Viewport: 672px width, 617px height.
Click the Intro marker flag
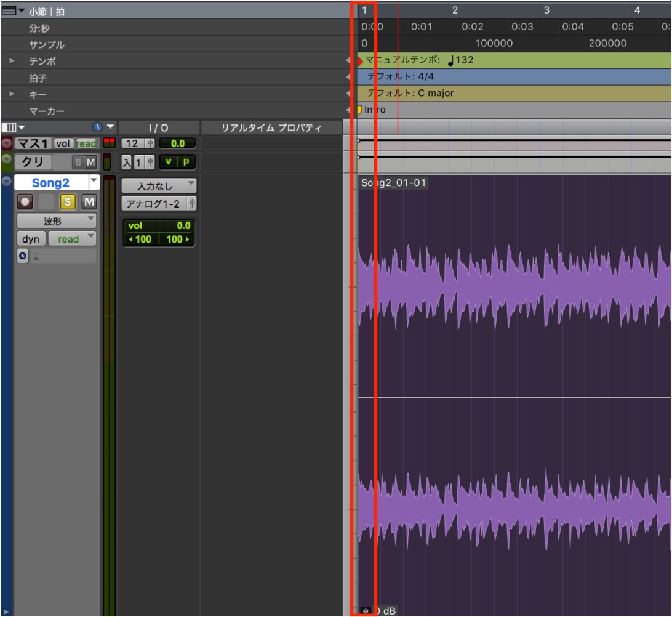click(359, 110)
